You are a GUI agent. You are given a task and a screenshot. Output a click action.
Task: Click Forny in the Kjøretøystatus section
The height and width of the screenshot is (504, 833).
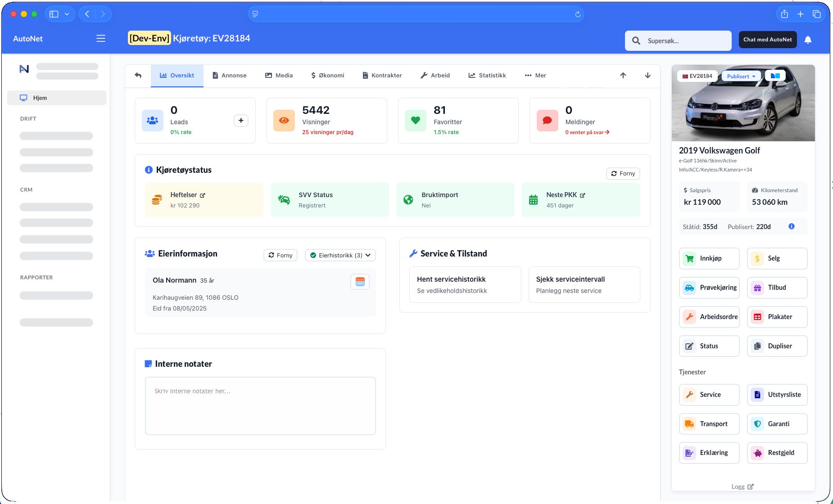pyautogui.click(x=623, y=173)
